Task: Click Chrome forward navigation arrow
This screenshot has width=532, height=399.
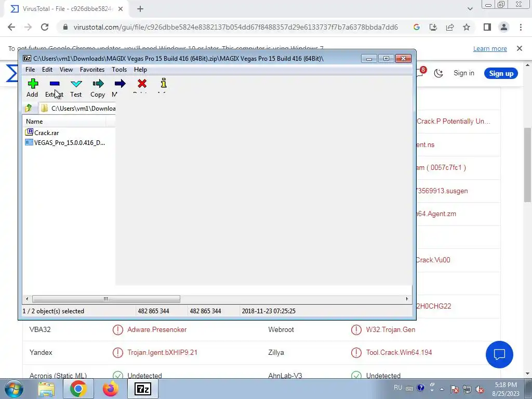Action: click(x=28, y=27)
